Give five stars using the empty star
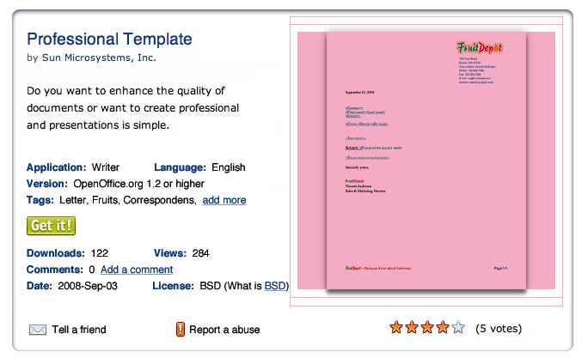Image resolution: width=588 pixels, height=364 pixels. (458, 327)
